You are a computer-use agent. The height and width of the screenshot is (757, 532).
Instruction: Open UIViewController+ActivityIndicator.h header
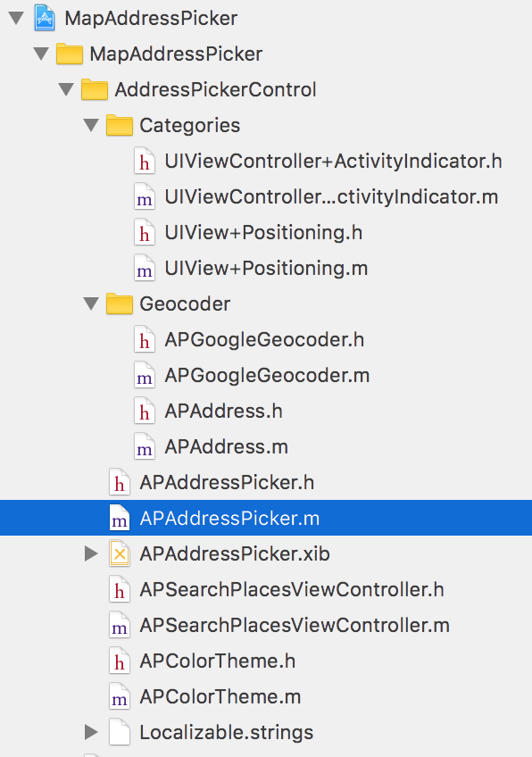(333, 162)
